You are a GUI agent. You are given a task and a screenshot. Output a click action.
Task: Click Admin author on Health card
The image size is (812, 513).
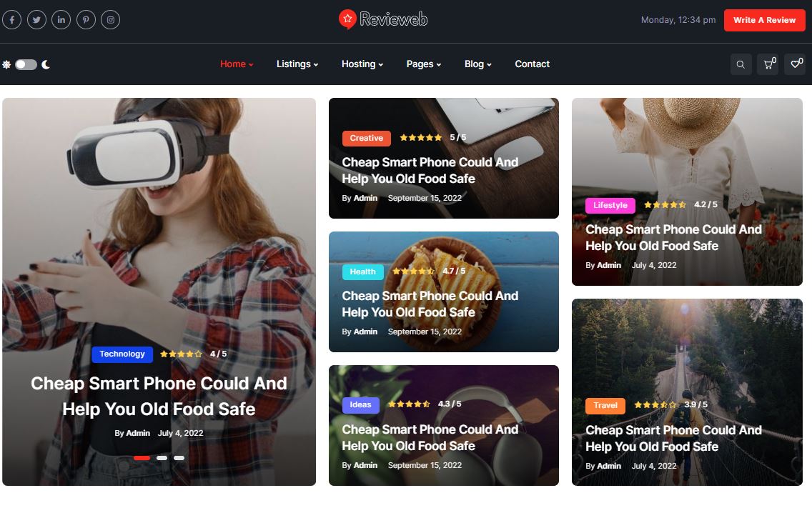(365, 332)
